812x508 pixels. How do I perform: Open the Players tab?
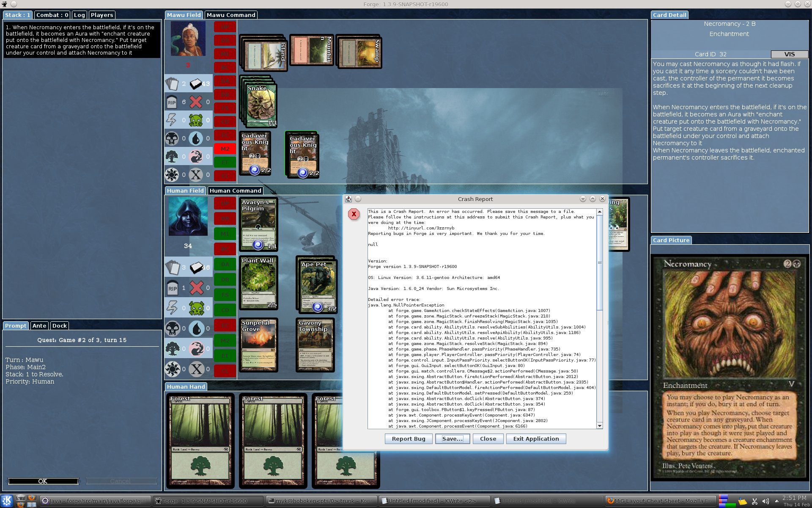click(x=102, y=15)
